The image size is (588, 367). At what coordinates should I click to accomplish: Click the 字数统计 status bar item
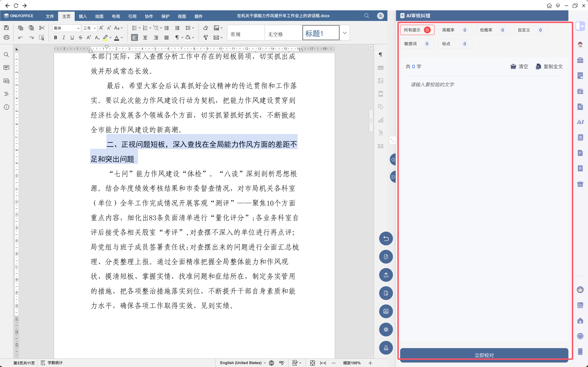click(51, 363)
